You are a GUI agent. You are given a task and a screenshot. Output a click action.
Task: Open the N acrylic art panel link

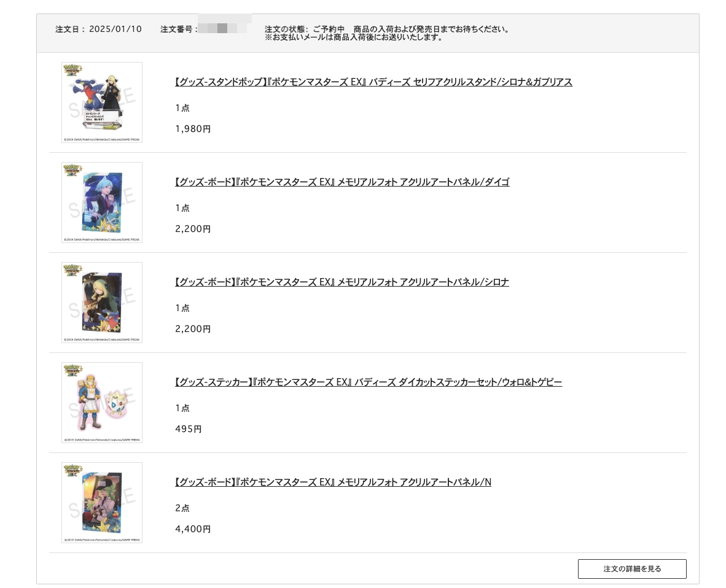333,482
